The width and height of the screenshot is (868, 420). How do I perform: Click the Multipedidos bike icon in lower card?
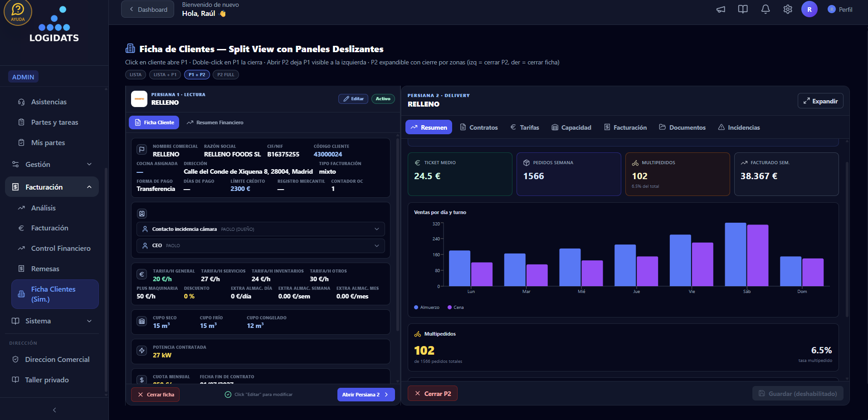(418, 334)
